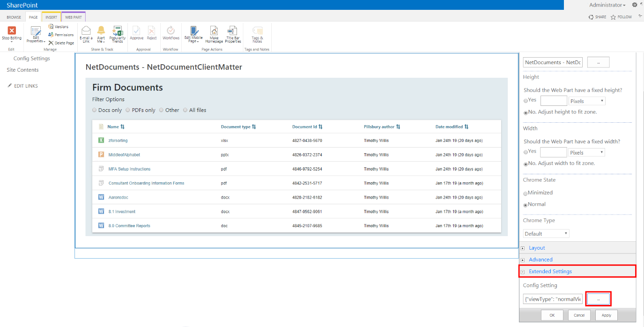Image resolution: width=644 pixels, height=327 pixels.
Task: Switch to the WEB PART ribbon tab
Action: tap(73, 17)
